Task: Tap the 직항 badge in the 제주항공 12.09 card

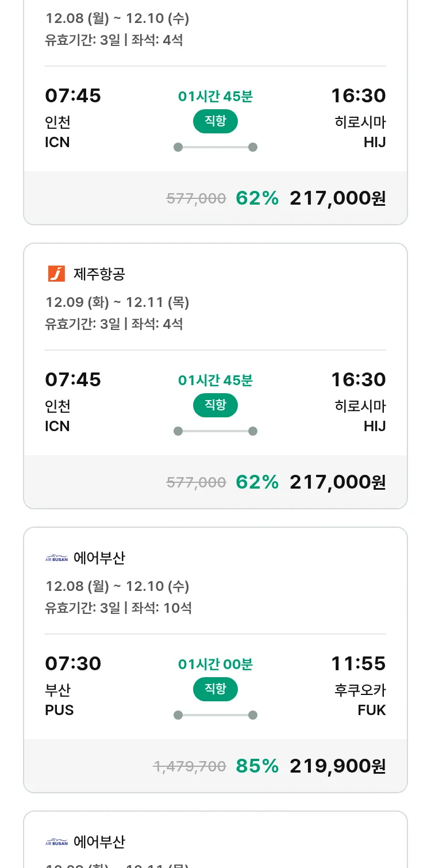Action: pos(215,405)
